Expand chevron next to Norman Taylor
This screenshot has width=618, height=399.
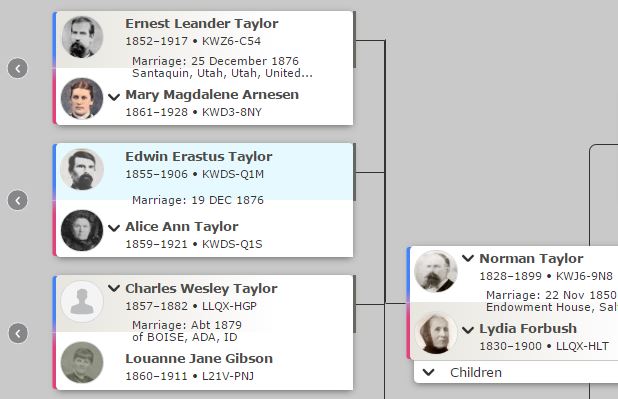468,258
